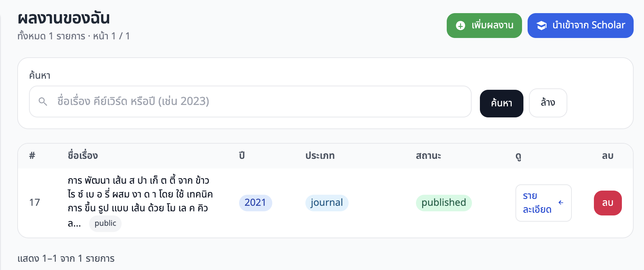Click the arrow icon beside รายละเอียด
644x270 pixels.
561,203
